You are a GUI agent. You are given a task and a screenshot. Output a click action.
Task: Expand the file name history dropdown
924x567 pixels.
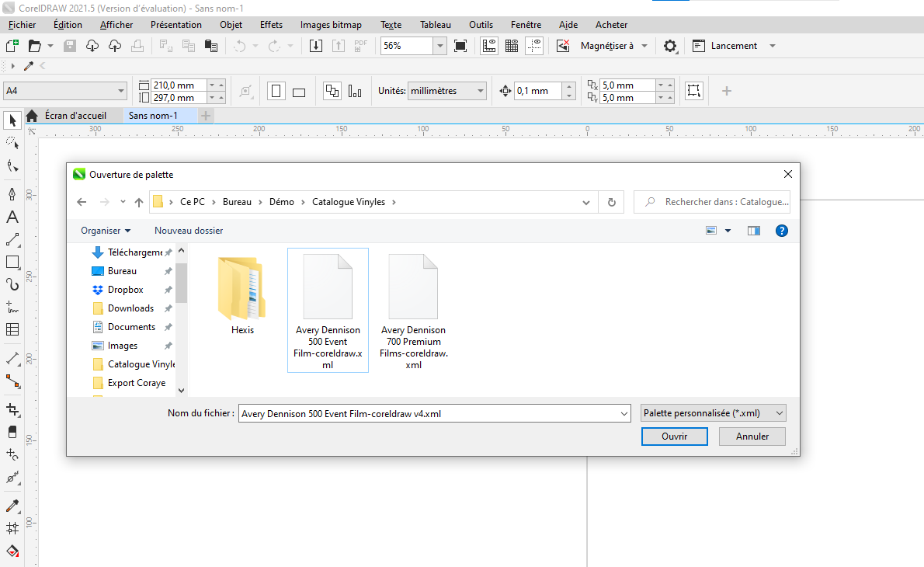[624, 413]
